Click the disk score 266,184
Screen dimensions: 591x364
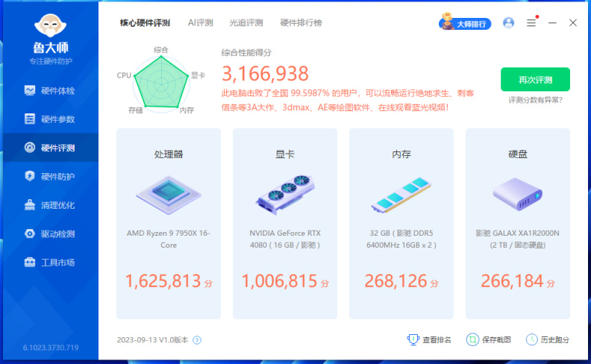(x=512, y=281)
